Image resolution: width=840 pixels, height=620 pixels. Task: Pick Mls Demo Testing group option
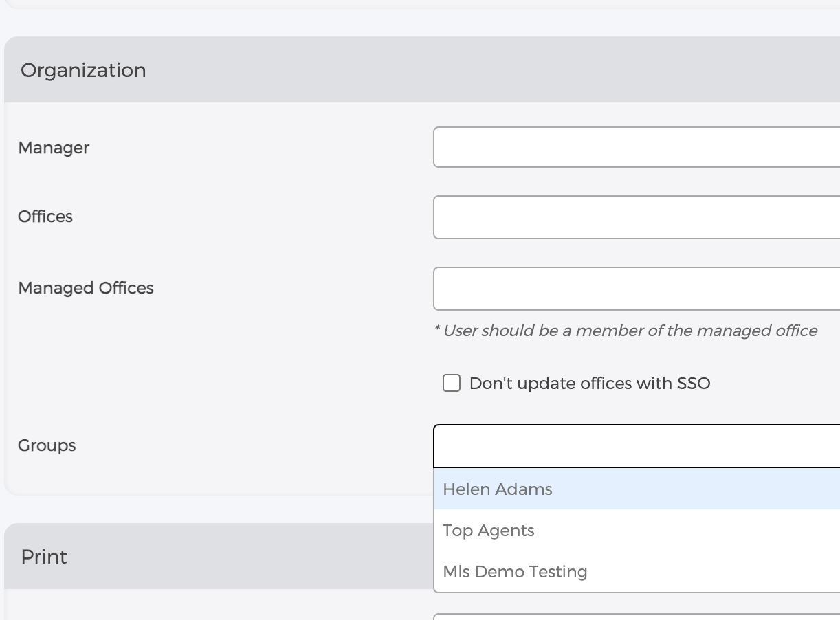[637, 572]
